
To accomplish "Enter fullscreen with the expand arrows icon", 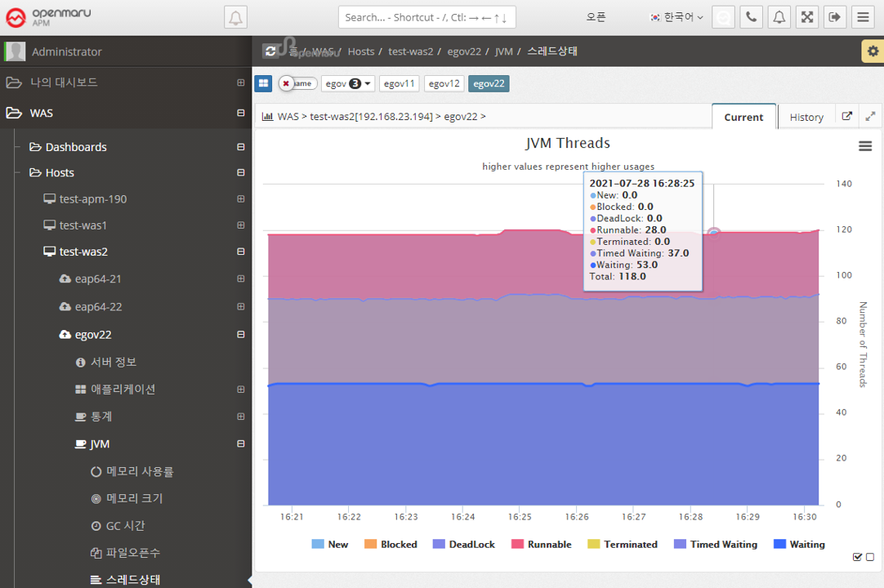I will click(806, 17).
